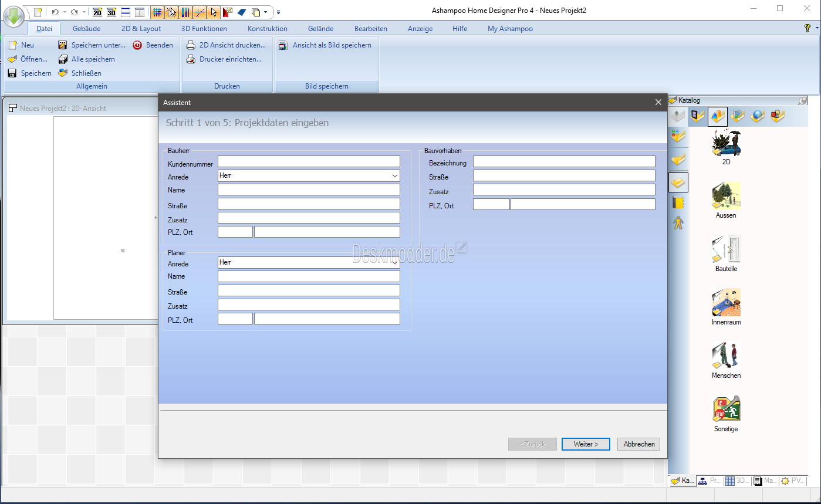Tile windows horizontally using quick toolbar icon
Image resolution: width=821 pixels, height=504 pixels.
(x=125, y=12)
